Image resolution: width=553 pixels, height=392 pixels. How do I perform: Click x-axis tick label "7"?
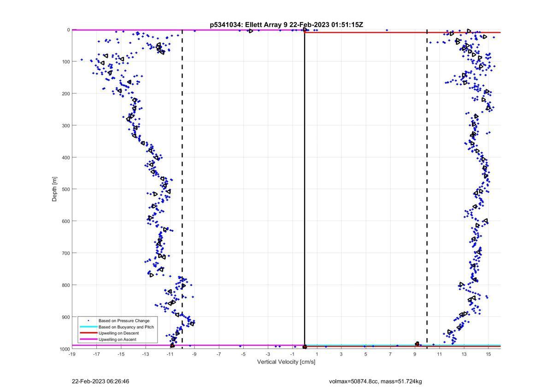pos(390,354)
